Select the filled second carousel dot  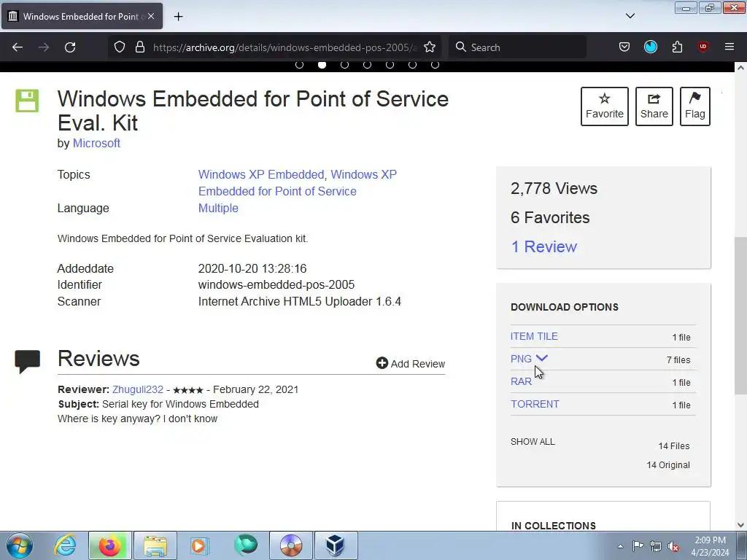tap(322, 65)
